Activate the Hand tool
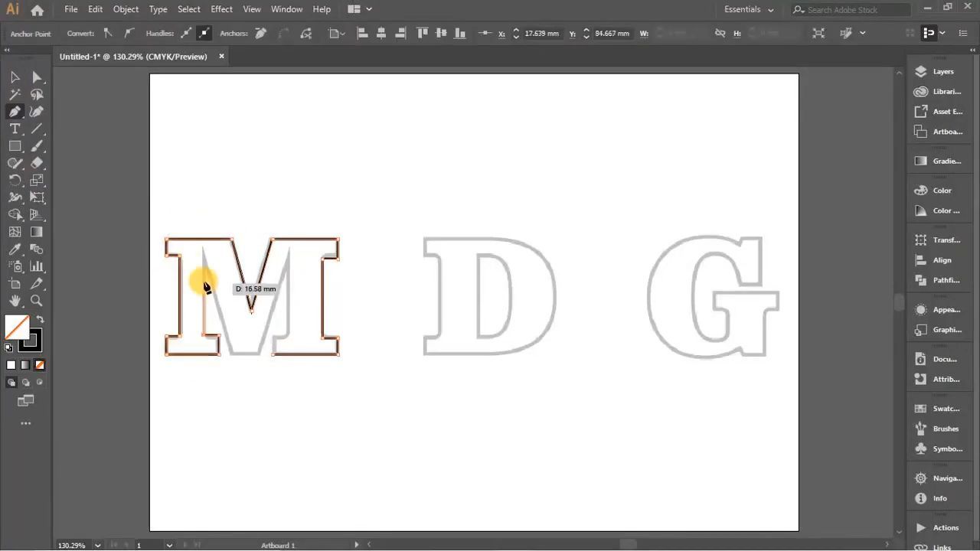The image size is (980, 551). point(15,301)
